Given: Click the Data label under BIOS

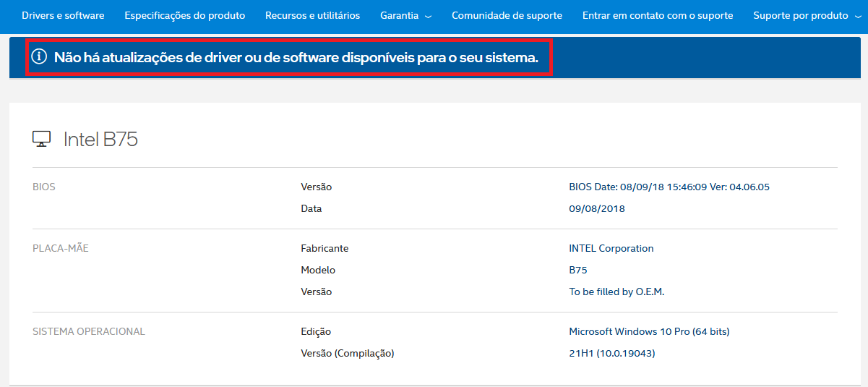Looking at the screenshot, I should (311, 208).
